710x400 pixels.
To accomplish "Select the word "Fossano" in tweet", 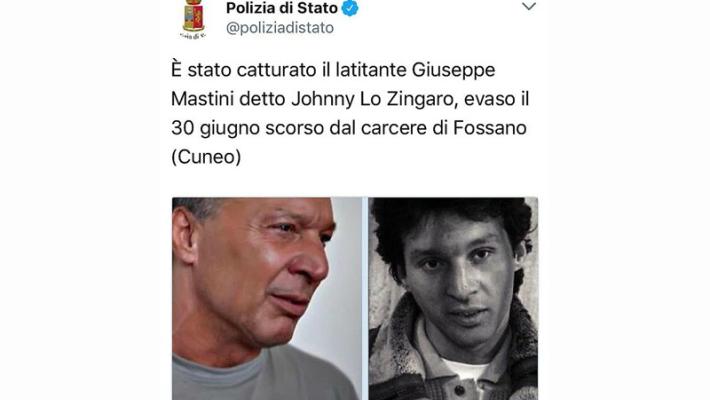I will click(489, 128).
